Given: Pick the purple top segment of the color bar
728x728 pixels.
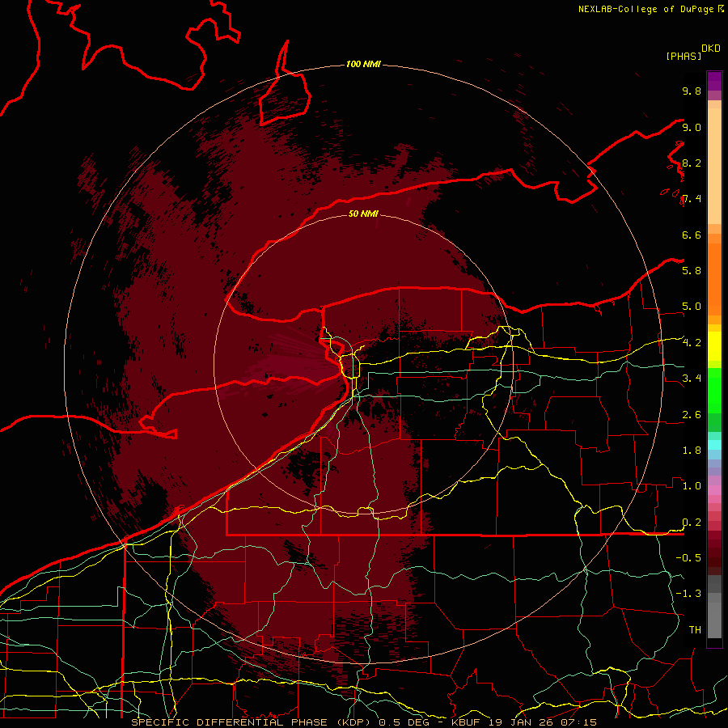Looking at the screenshot, I should click(714, 81).
